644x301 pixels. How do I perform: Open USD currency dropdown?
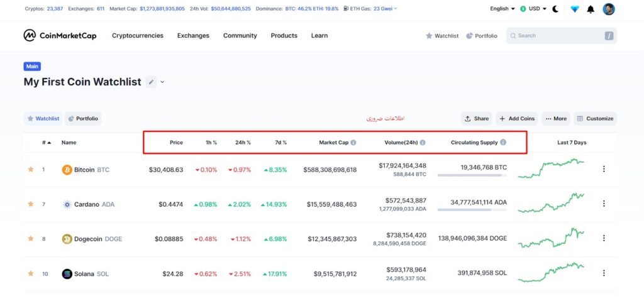tap(533, 9)
